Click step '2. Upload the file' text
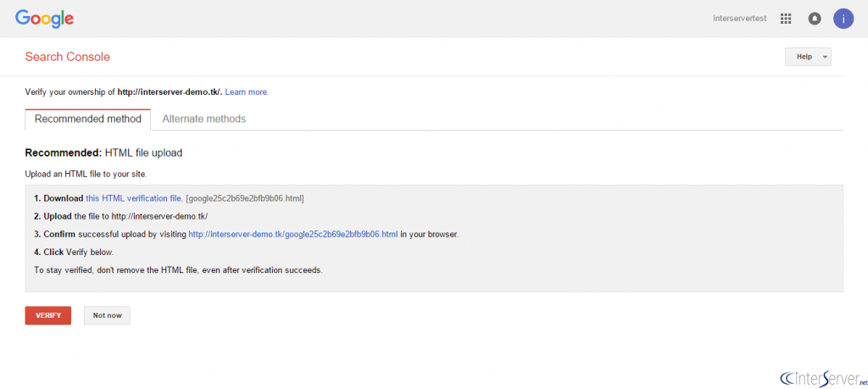The width and height of the screenshot is (868, 389). click(x=120, y=216)
